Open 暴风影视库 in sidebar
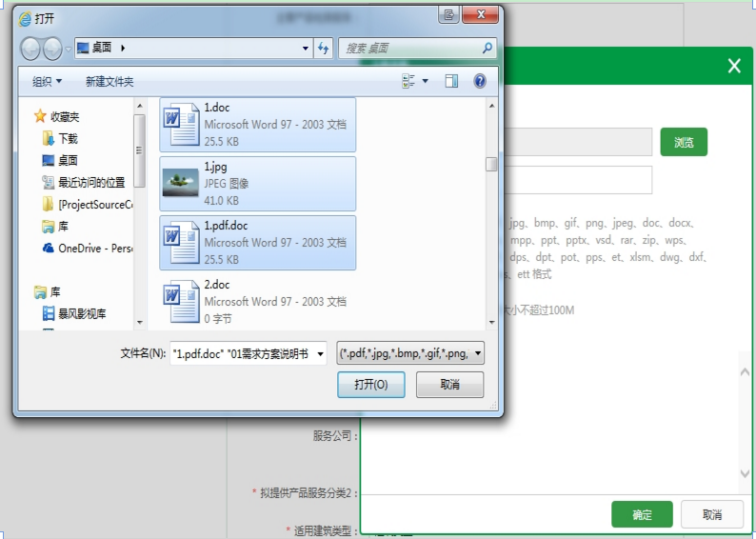This screenshot has width=756, height=539. tap(74, 314)
